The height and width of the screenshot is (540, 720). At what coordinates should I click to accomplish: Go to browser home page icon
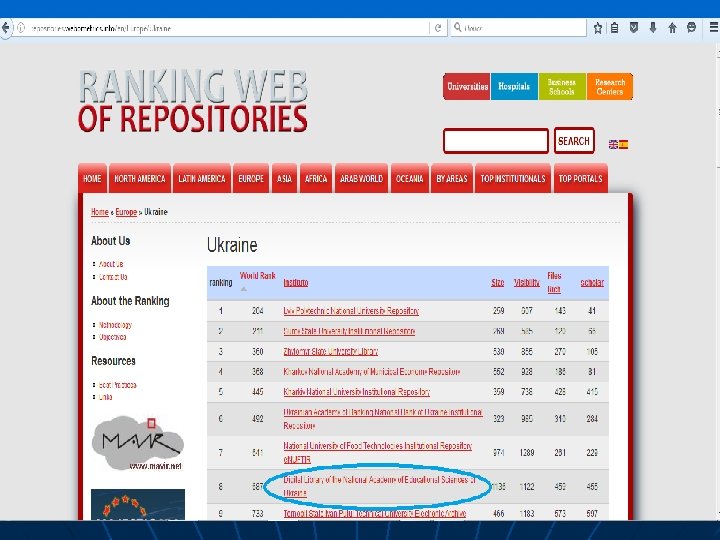click(x=672, y=28)
